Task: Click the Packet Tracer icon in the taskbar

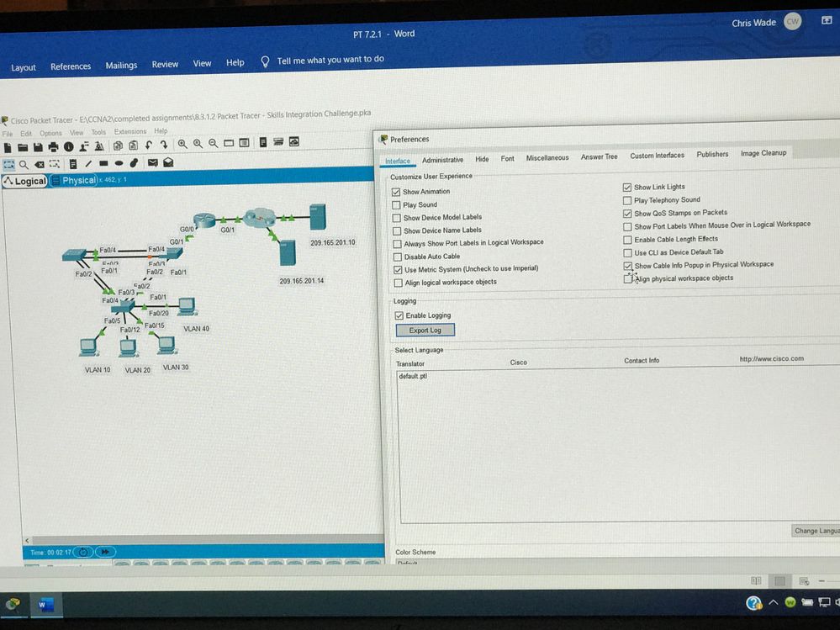Action: pos(13,604)
